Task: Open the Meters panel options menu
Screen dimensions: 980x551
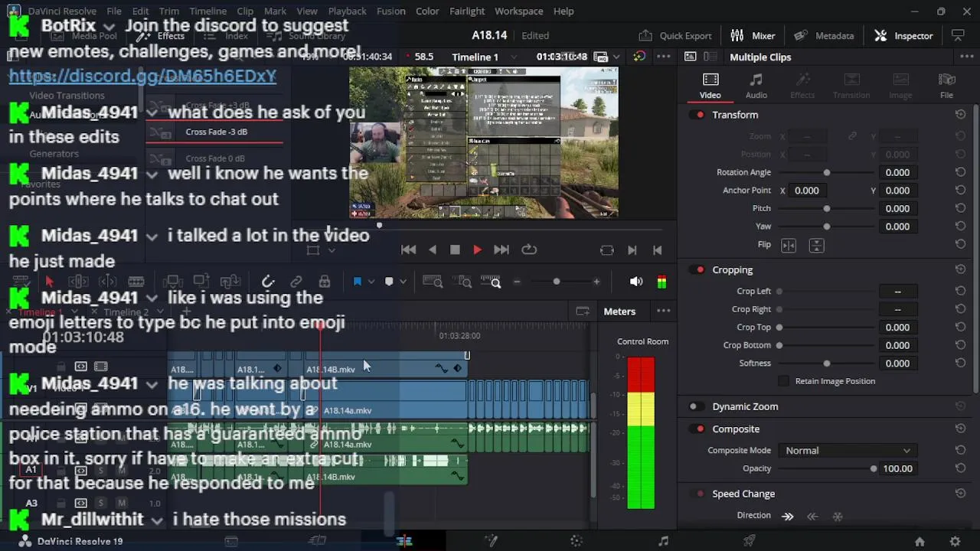Action: (x=663, y=311)
